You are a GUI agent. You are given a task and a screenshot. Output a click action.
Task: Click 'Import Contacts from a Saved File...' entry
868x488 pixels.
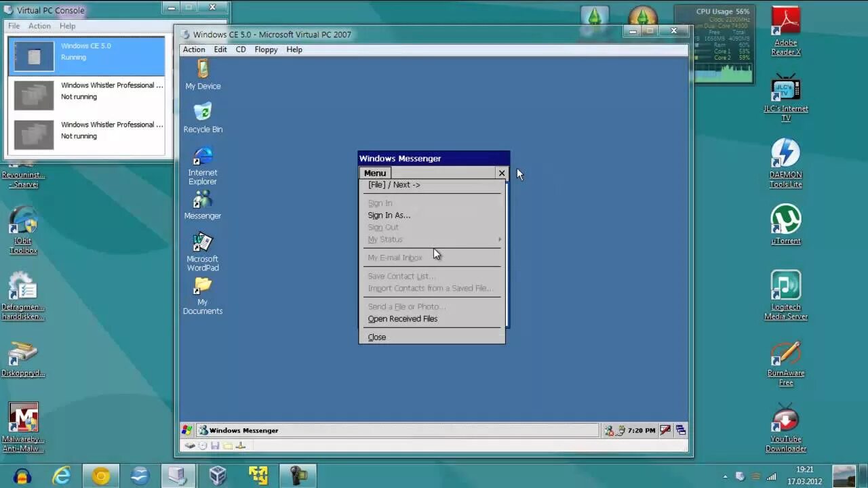click(432, 288)
